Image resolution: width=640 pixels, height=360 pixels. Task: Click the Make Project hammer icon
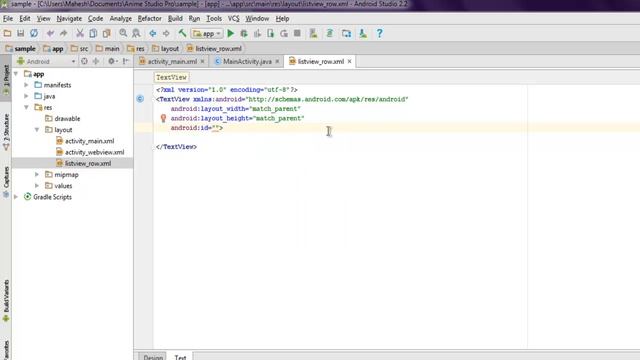click(x=182, y=33)
